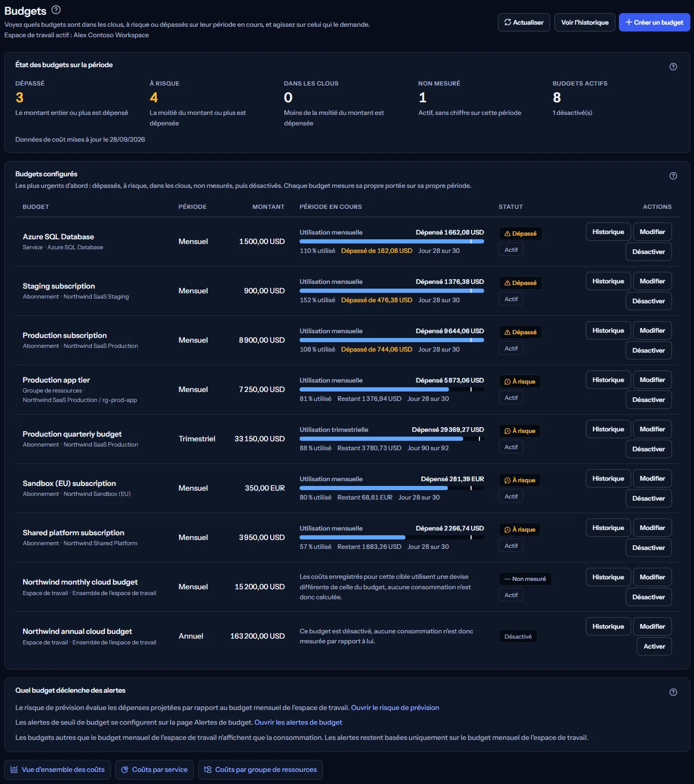Screen dimensions: 694x784
Task: Open Ouvrir le risque de prévision link
Action: click(x=395, y=707)
